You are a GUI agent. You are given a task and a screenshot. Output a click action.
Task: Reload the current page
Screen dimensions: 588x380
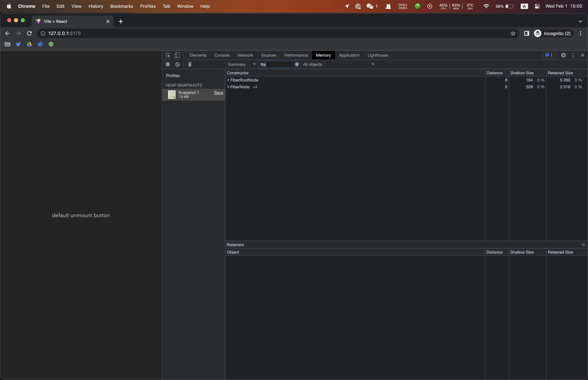[x=29, y=33]
